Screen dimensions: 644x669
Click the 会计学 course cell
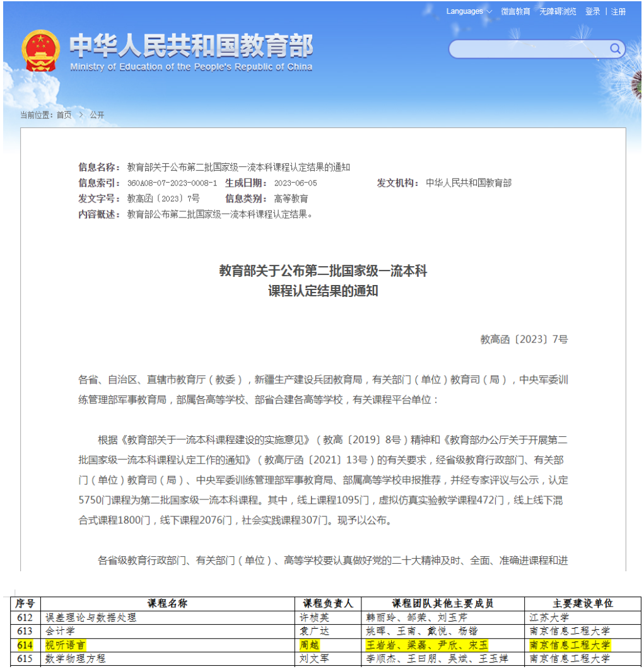click(60, 631)
